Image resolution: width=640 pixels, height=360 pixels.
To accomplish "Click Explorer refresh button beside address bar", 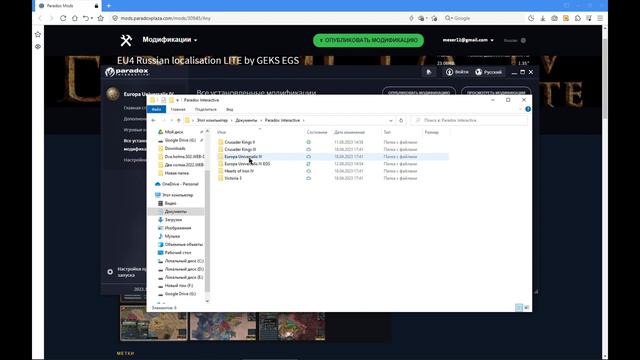I will [401, 120].
